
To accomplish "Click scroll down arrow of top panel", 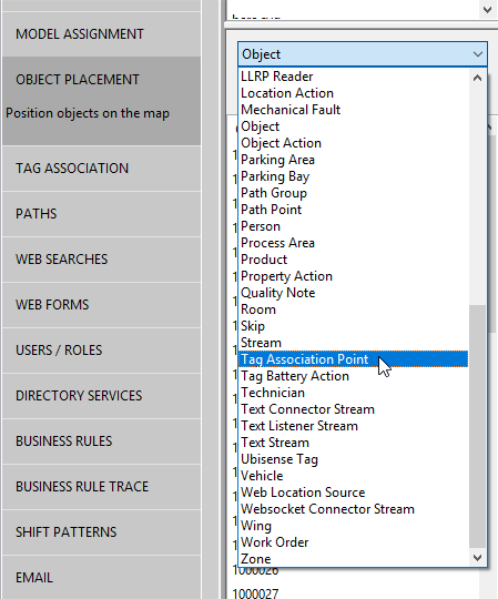I will (x=487, y=10).
